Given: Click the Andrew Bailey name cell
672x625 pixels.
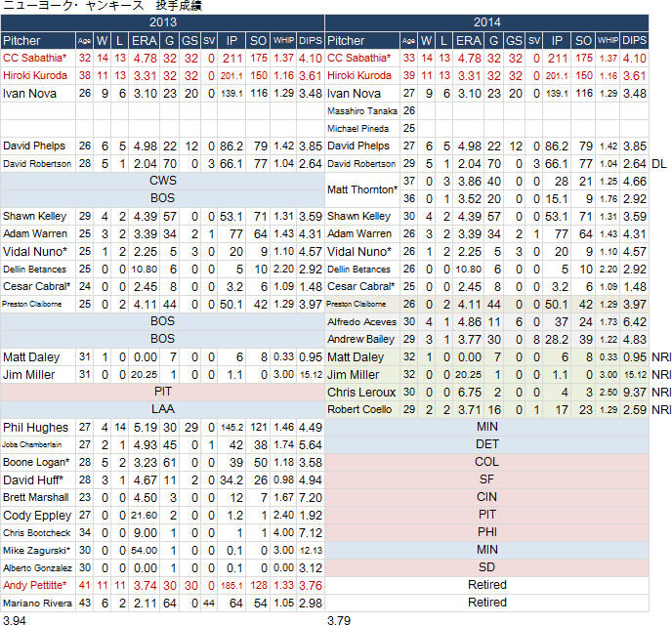Looking at the screenshot, I should point(360,339).
